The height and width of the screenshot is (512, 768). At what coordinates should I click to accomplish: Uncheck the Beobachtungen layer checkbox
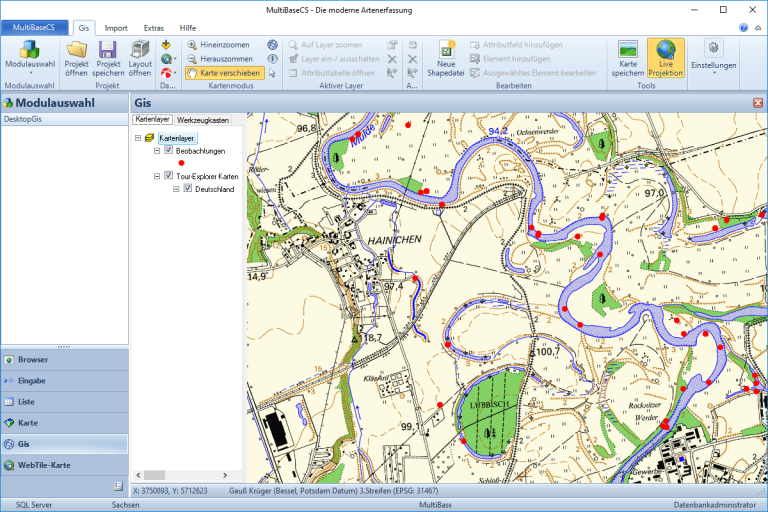point(169,150)
